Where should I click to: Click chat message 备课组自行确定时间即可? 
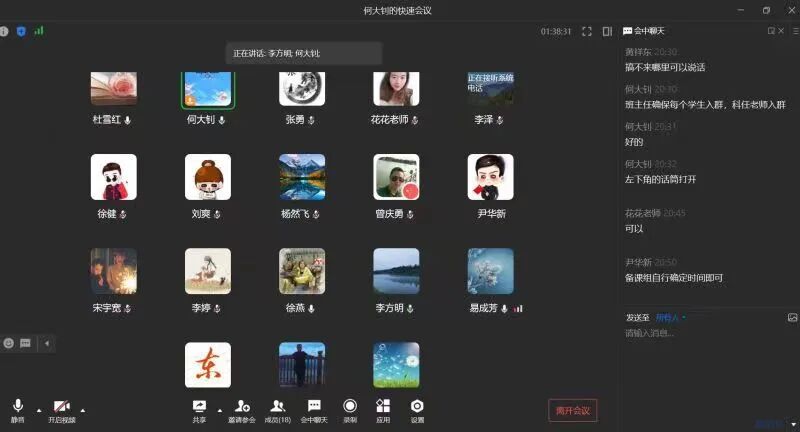pyautogui.click(x=673, y=278)
